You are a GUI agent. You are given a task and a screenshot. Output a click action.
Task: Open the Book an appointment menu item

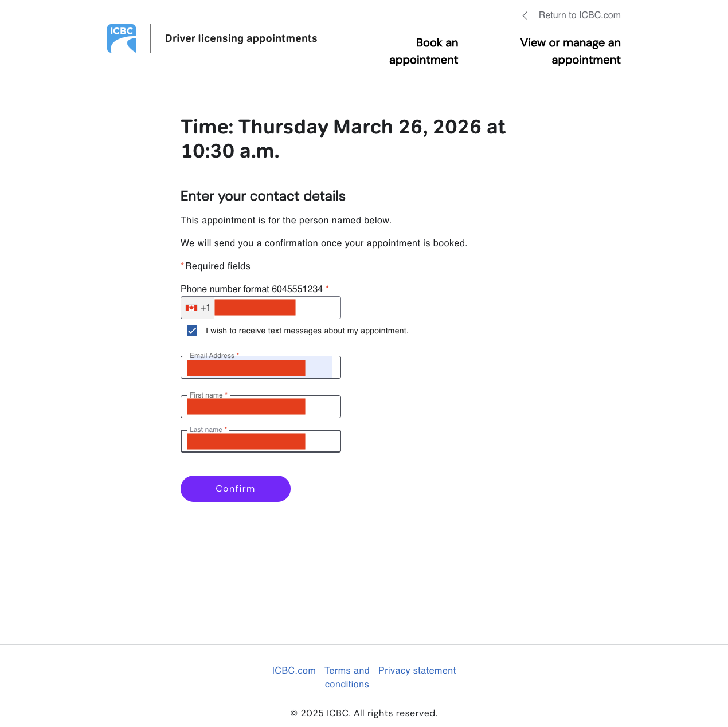point(424,51)
